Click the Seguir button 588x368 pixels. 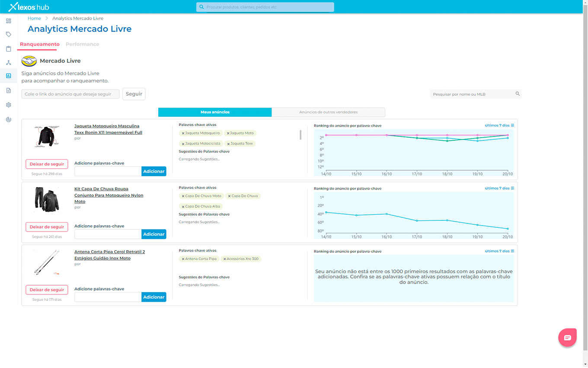(134, 94)
